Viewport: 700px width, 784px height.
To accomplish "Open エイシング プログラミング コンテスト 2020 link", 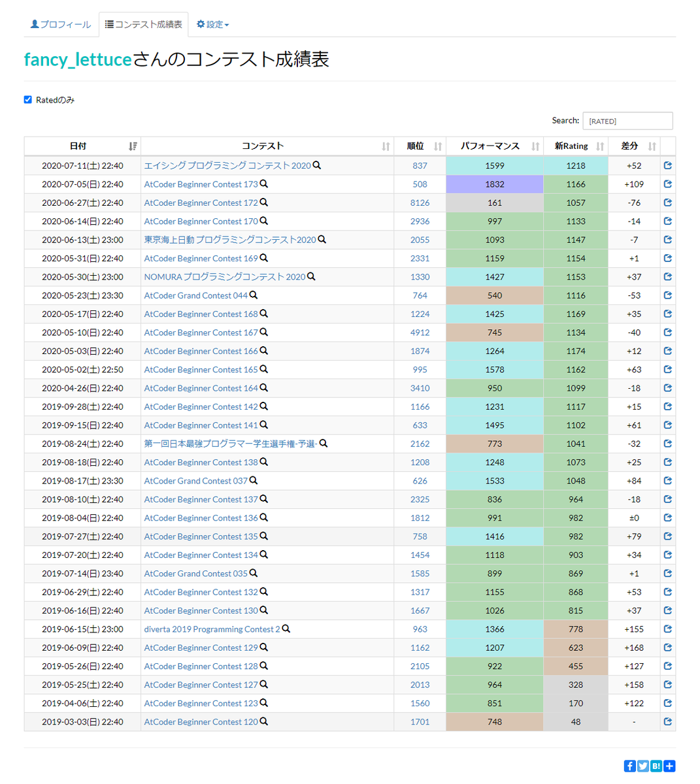I will coord(227,165).
